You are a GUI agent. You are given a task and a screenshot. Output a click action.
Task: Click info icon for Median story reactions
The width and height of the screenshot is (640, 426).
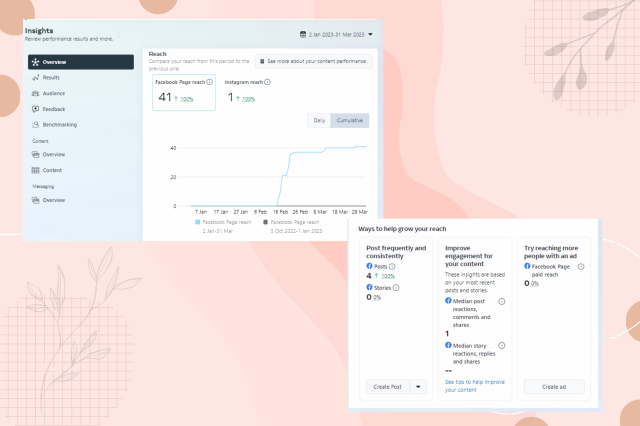[x=502, y=346]
